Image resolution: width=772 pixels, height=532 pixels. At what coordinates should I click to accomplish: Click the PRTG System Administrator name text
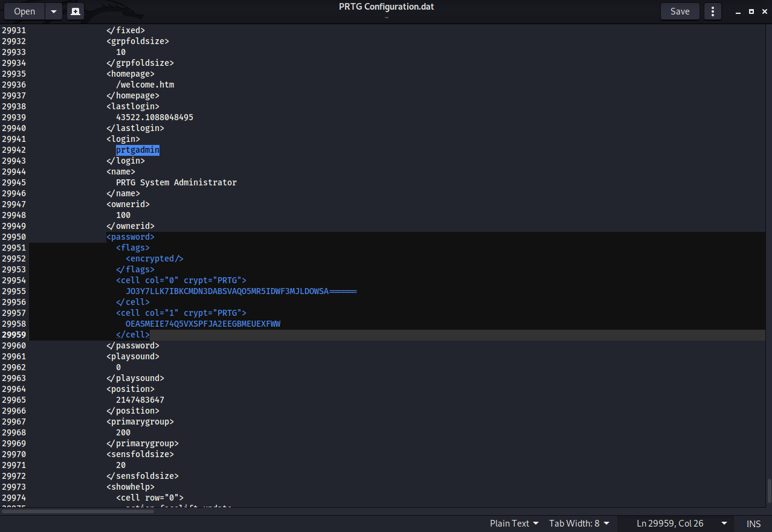tap(176, 182)
